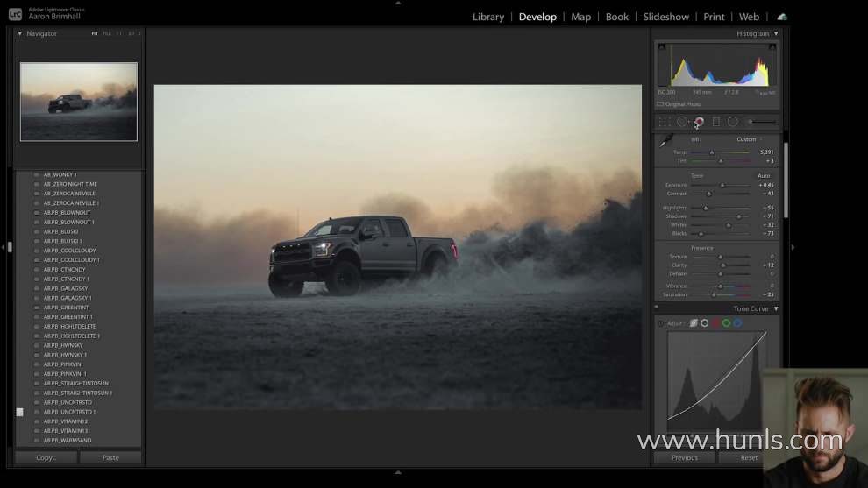This screenshot has height=488, width=868.
Task: Apply preset AB.PB_COOLCLOUDY
Action: click(x=69, y=251)
